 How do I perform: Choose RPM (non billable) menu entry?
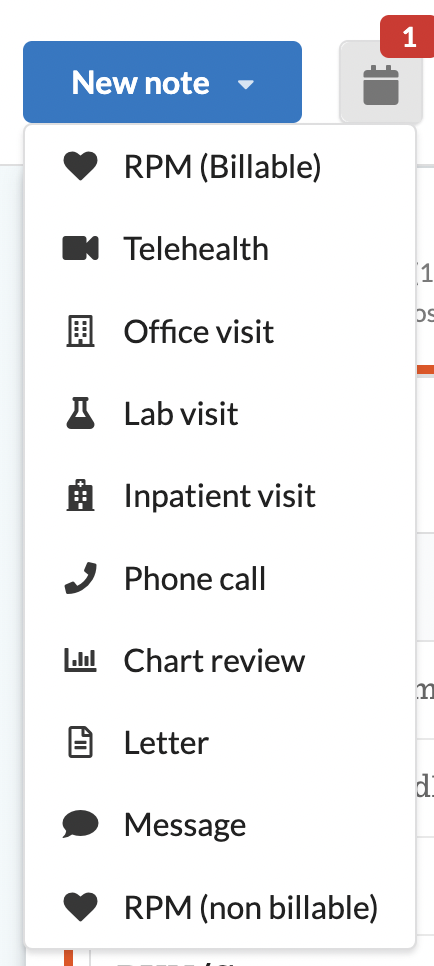(x=220, y=907)
